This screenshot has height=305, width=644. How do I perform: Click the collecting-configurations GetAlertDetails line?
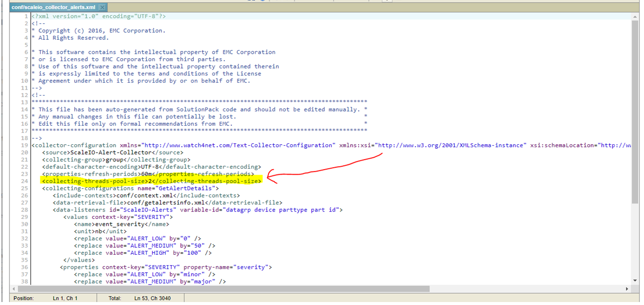coord(130,188)
